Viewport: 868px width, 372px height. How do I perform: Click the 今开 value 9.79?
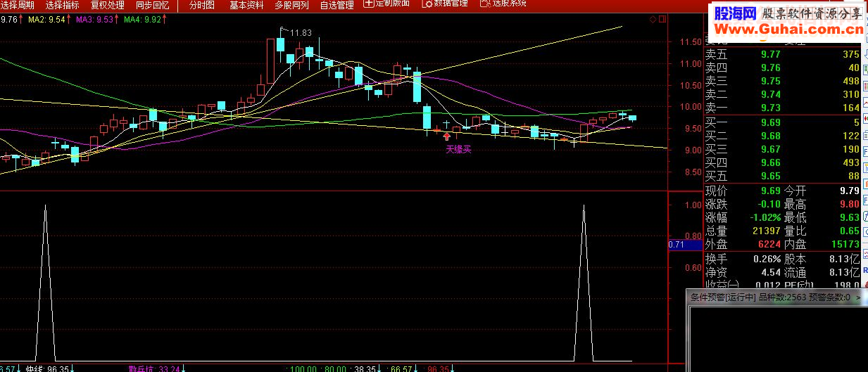tap(849, 191)
